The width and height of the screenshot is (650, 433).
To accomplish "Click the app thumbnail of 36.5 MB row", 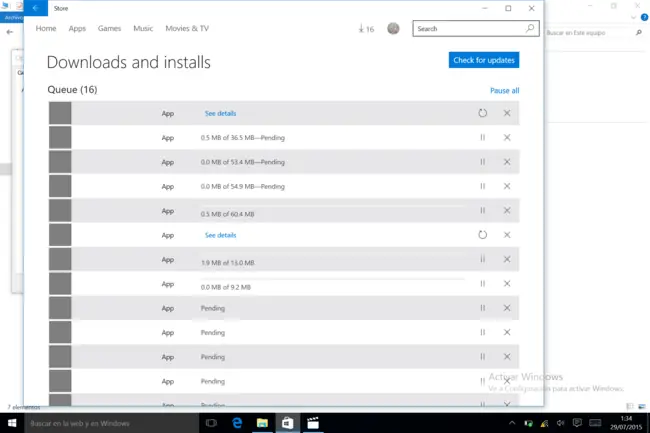I will coord(60,138).
